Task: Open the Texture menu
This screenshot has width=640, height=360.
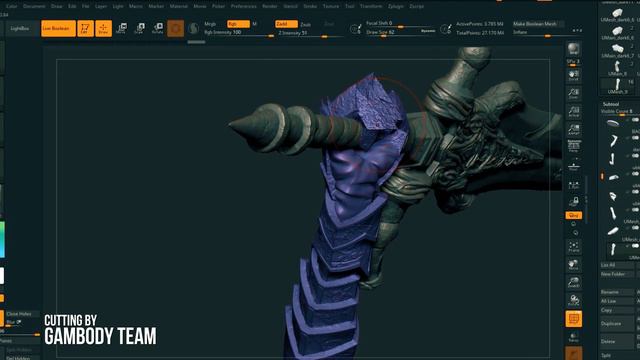Action: coord(331,6)
